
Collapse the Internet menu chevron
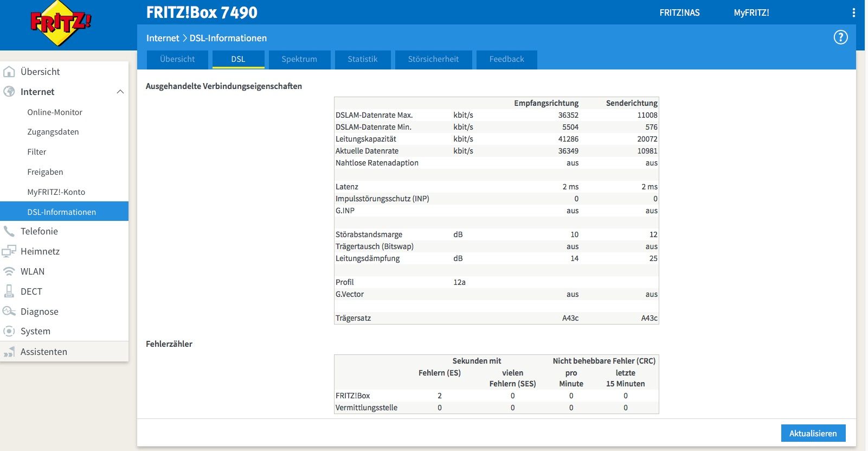(120, 92)
